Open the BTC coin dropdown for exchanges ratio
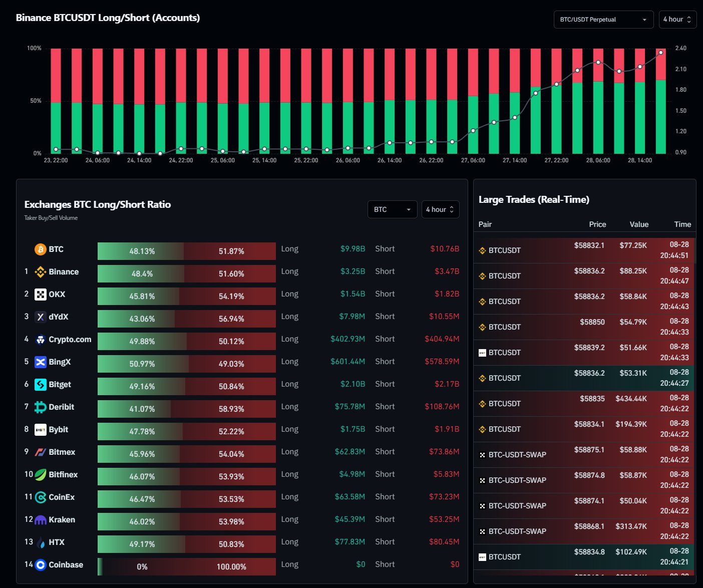Image resolution: width=703 pixels, height=588 pixels. (x=392, y=209)
